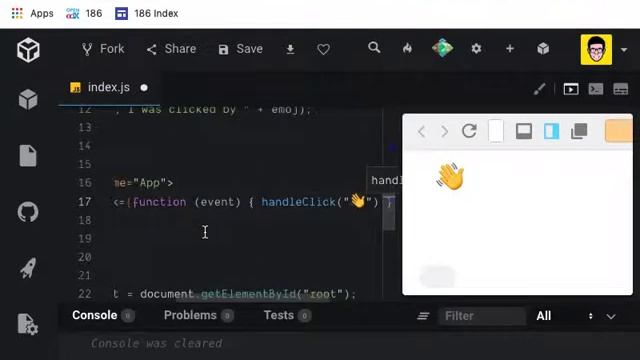640x360 pixels.
Task: Save the sandbox
Action: (x=240, y=49)
